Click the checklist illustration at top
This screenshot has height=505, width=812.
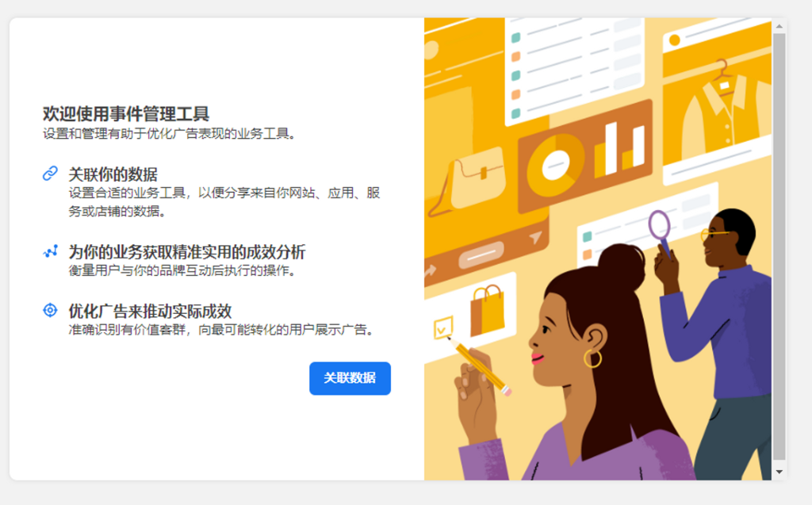(574, 67)
